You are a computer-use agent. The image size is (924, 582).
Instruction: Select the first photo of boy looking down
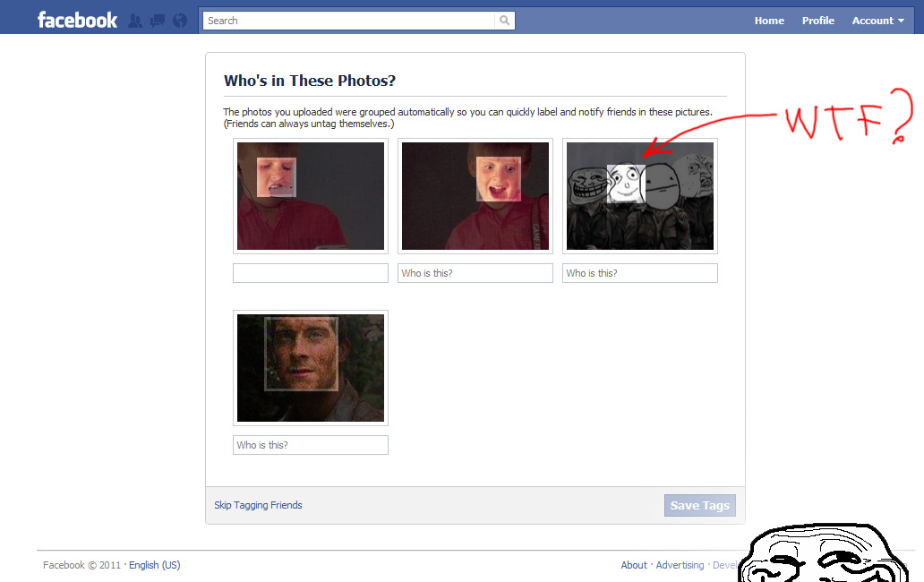(311, 196)
